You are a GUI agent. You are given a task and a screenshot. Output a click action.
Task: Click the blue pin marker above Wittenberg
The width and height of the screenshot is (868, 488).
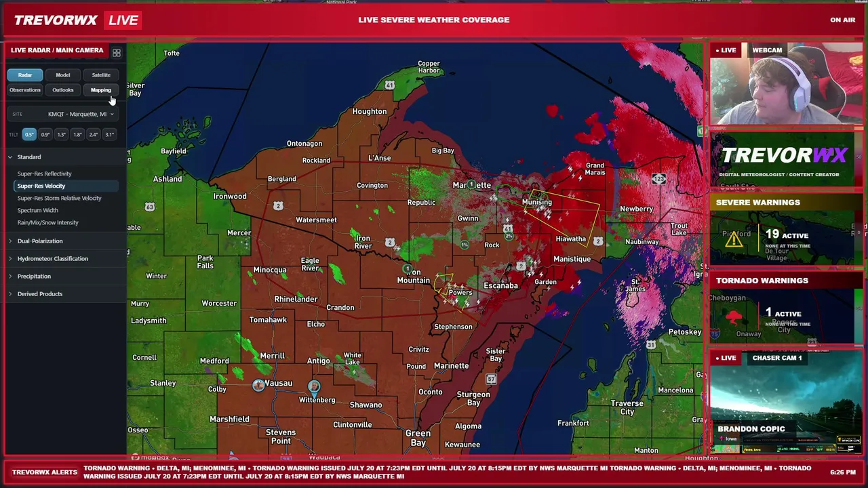point(313,387)
